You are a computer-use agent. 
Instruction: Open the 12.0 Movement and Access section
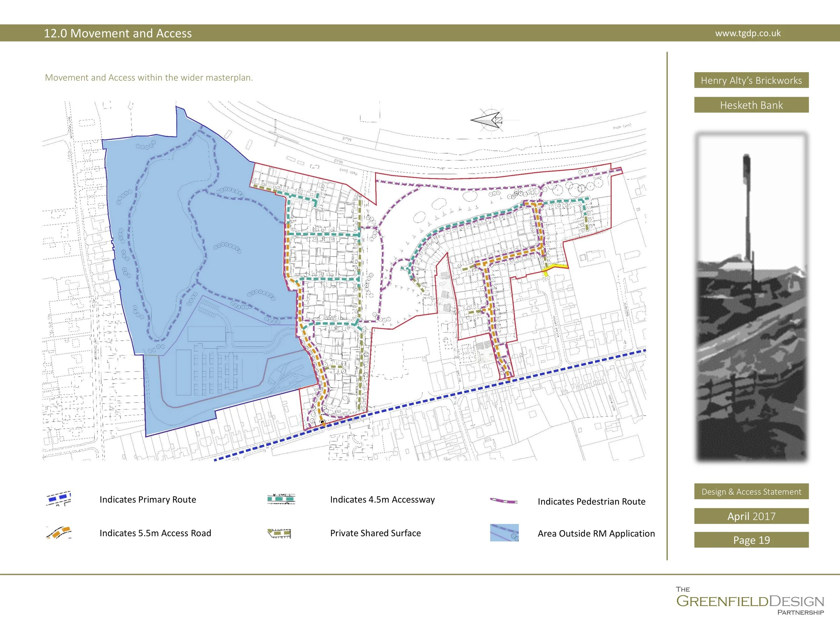click(x=118, y=33)
